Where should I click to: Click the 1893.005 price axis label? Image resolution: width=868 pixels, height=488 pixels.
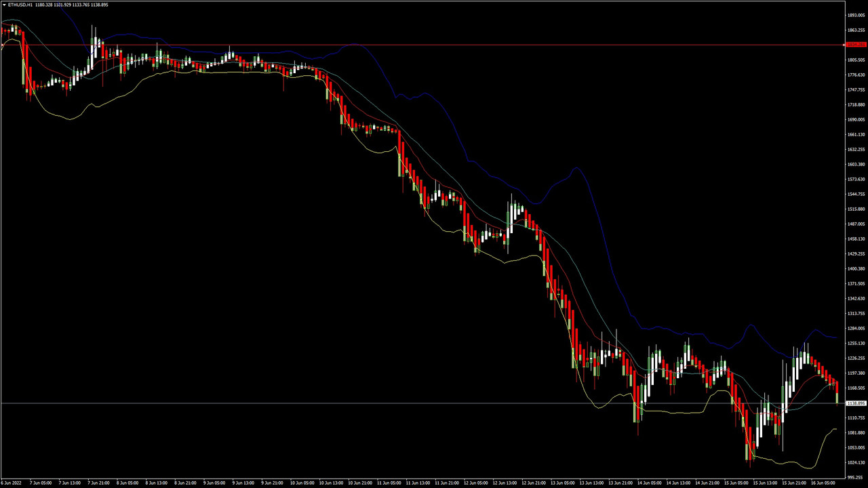coord(856,15)
